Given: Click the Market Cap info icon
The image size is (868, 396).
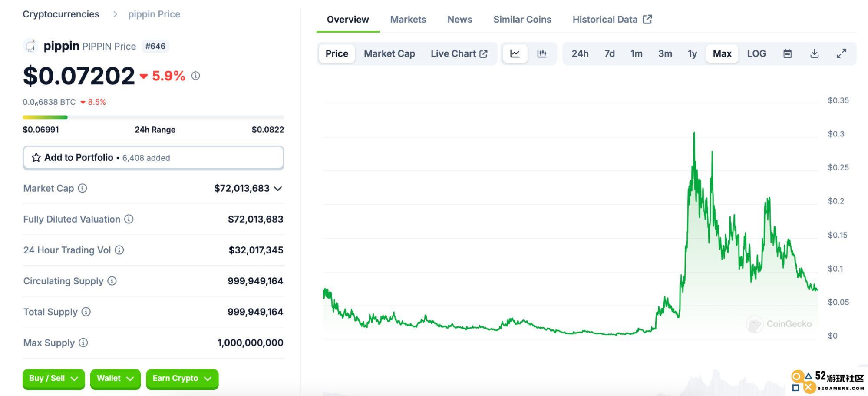Looking at the screenshot, I should (x=83, y=188).
